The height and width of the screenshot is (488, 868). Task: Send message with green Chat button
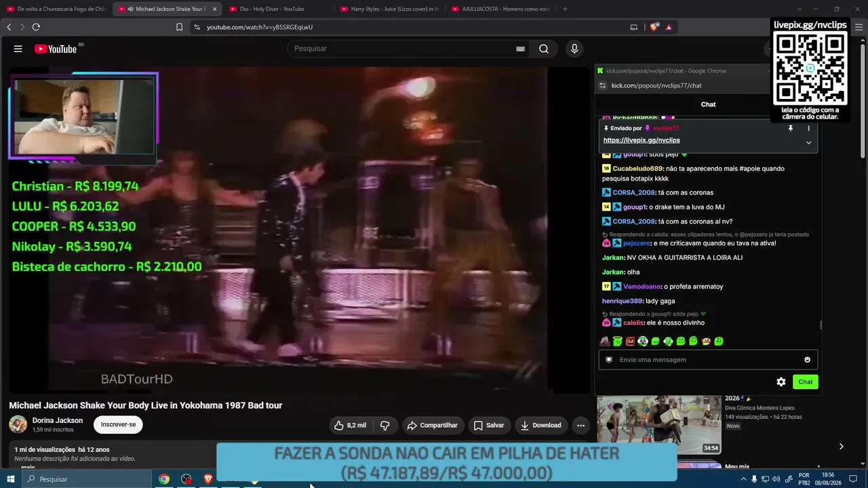tap(806, 382)
